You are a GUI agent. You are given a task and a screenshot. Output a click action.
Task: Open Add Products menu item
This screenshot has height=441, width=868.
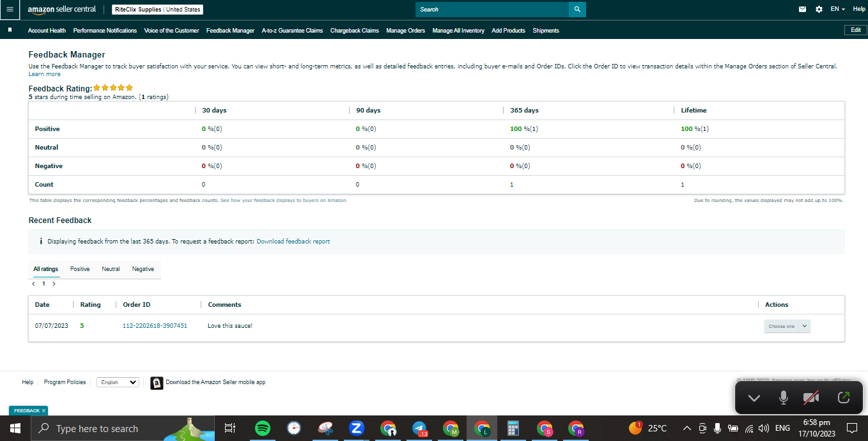point(508,31)
